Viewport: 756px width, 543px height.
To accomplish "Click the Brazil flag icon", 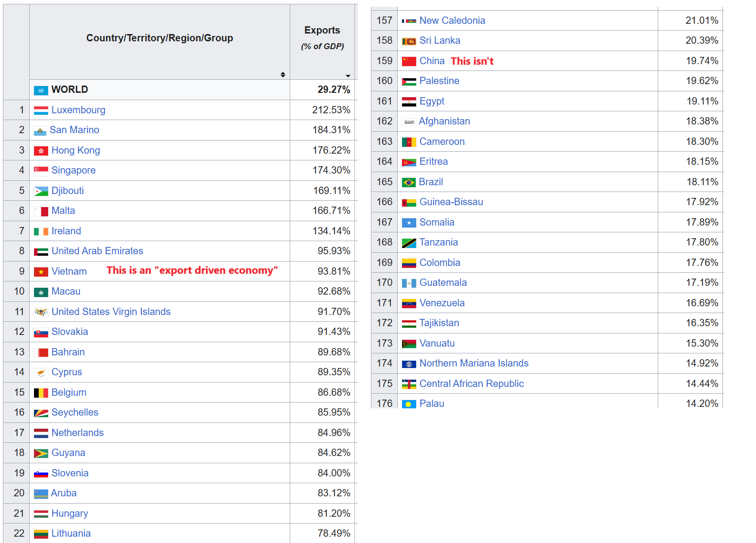I will (x=408, y=182).
